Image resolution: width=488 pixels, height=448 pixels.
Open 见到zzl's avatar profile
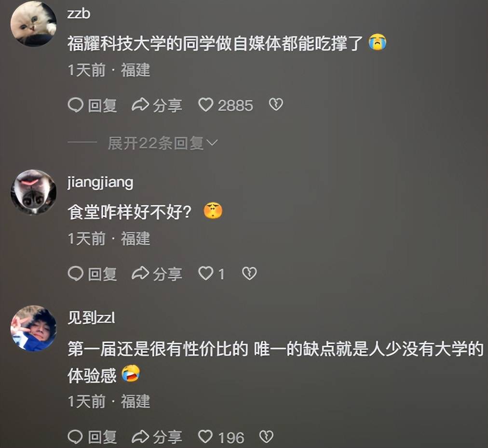click(33, 329)
